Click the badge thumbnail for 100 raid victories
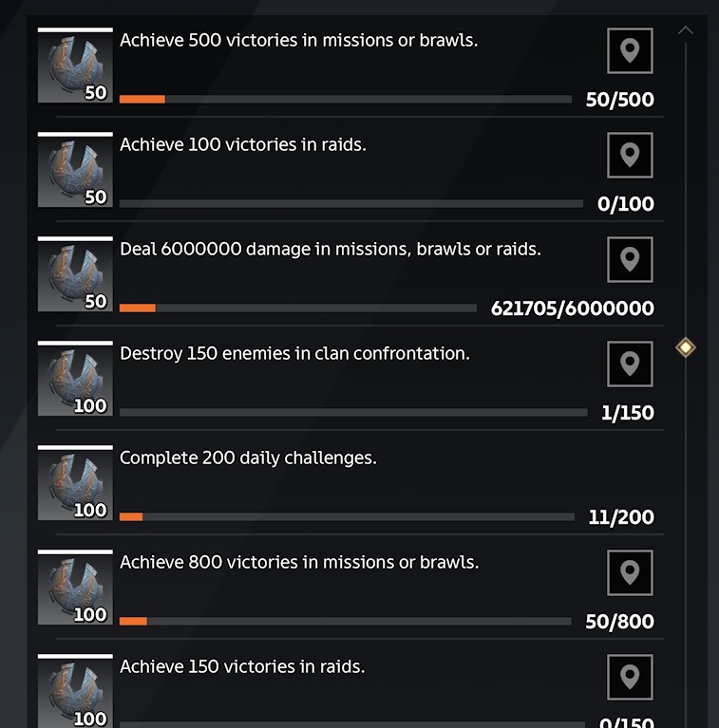This screenshot has height=728, width=719. (75, 170)
